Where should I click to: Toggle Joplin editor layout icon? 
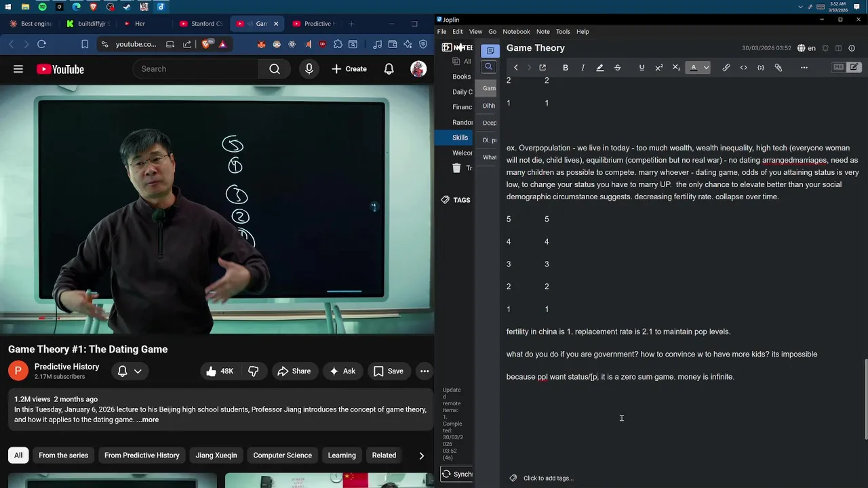click(839, 48)
